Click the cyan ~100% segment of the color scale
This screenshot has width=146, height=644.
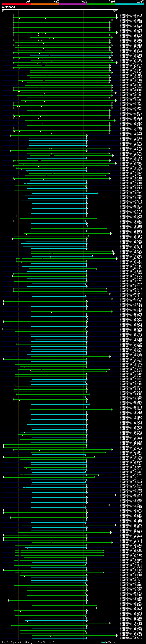pyautogui.click(x=130, y=4)
